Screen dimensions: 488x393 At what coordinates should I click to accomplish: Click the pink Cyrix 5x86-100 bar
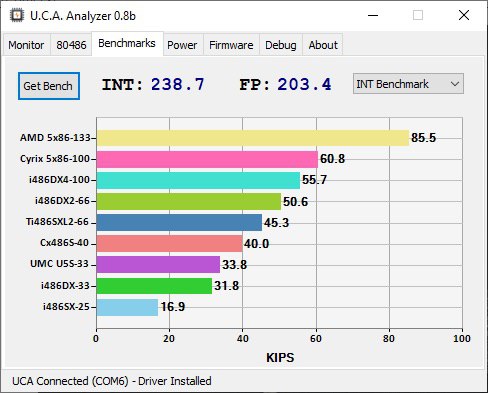[207, 159]
